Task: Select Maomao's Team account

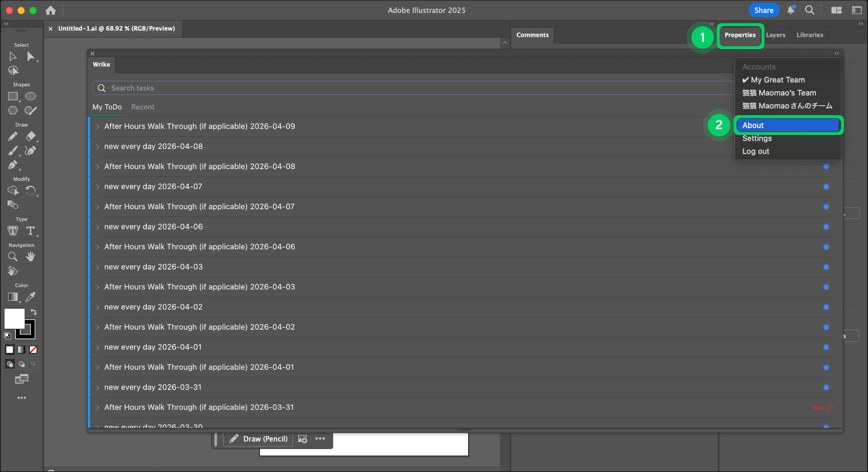Action: click(x=779, y=93)
